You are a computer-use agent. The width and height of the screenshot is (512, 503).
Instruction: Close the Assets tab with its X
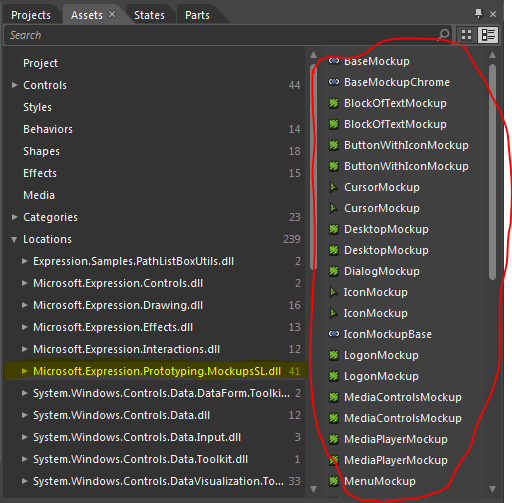point(112,14)
